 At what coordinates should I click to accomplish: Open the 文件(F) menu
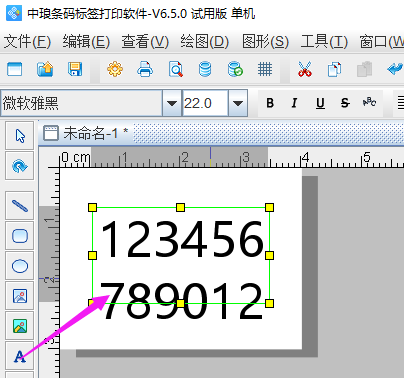[27, 42]
